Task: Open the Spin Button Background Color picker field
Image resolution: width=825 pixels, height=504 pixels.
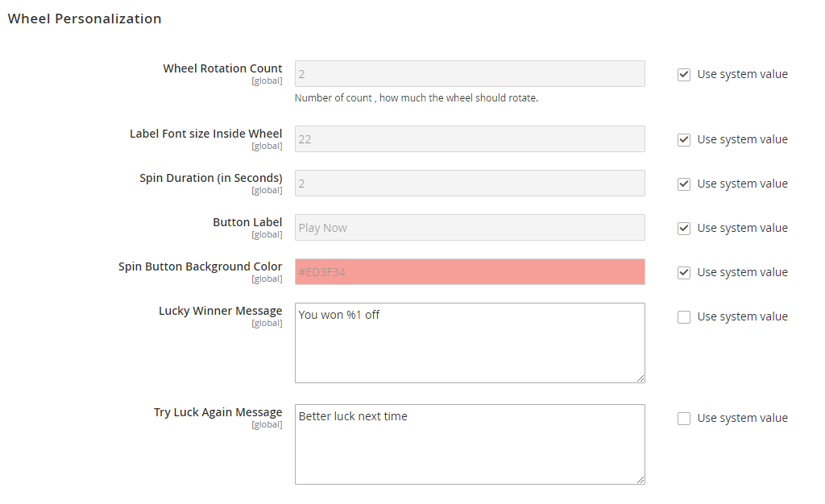Action: (470, 272)
